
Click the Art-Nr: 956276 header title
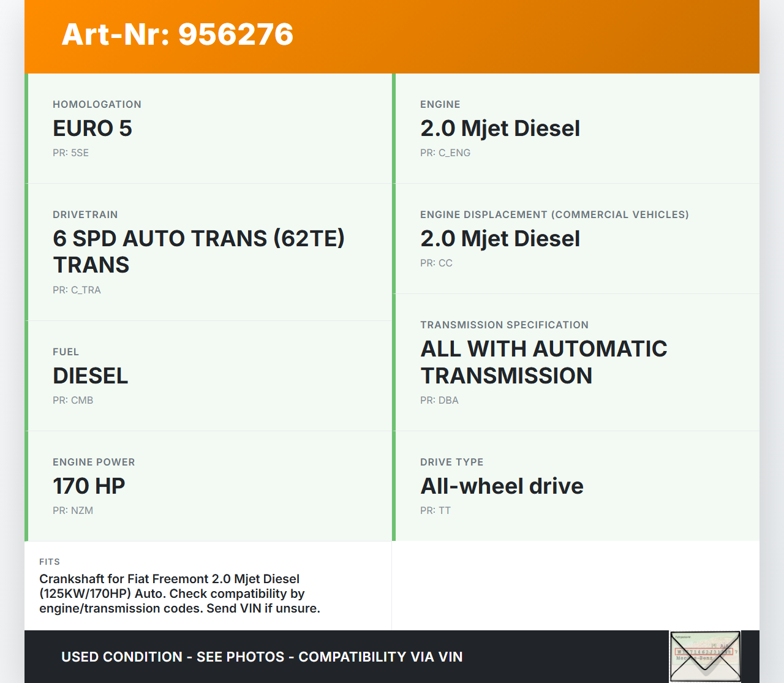click(x=178, y=34)
